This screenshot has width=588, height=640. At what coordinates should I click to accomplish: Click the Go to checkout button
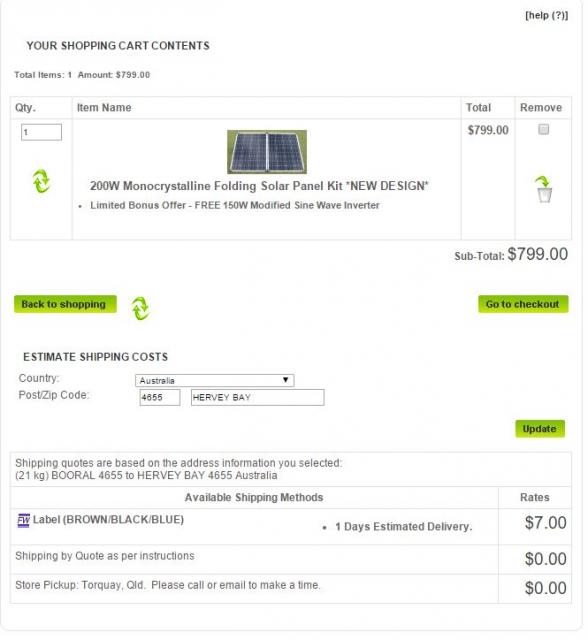[x=523, y=304]
